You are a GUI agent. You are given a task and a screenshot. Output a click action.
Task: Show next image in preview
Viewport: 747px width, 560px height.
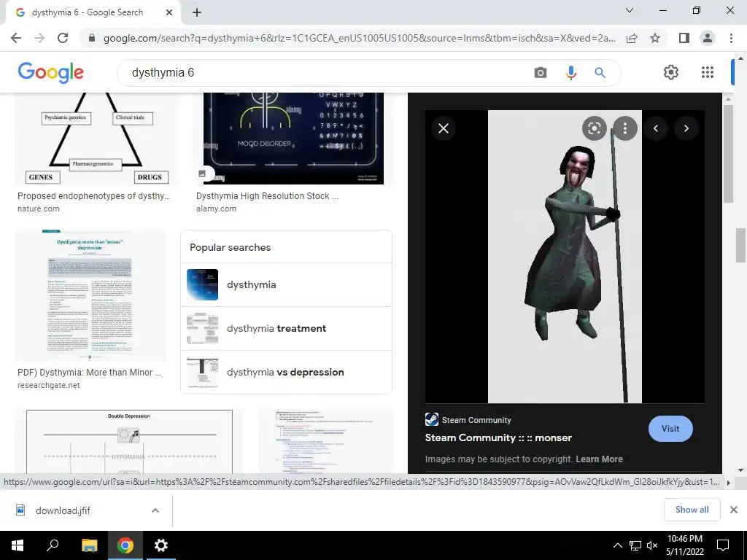(x=686, y=128)
